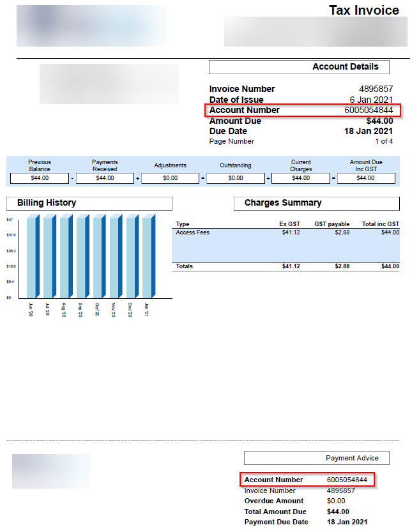Click the Adjustments $0.00 box
This screenshot has height=532, width=419.
pyautogui.click(x=170, y=178)
